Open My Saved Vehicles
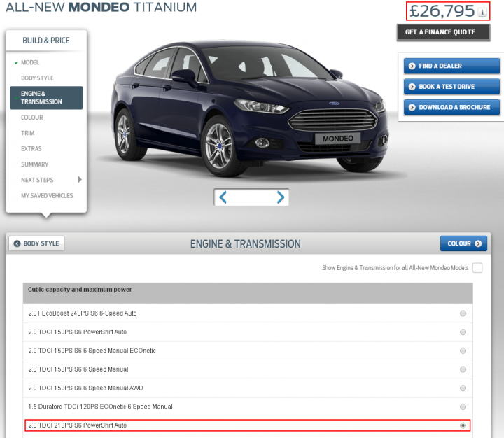The height and width of the screenshot is (438, 504). tap(47, 196)
